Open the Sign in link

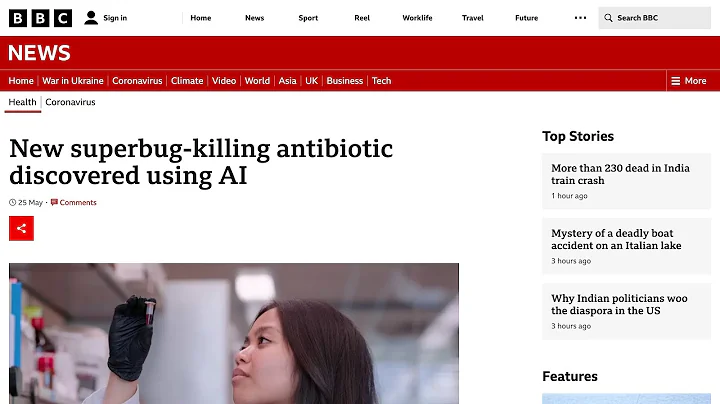click(115, 18)
